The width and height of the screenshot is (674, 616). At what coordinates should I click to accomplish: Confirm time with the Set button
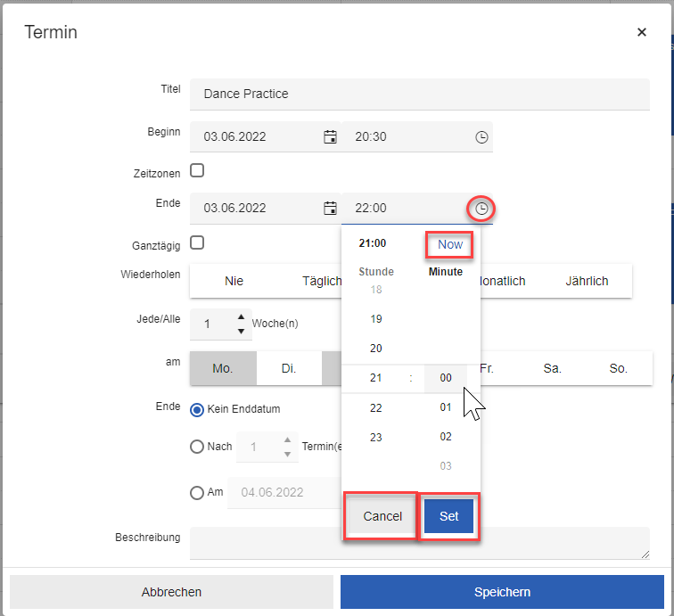click(448, 516)
